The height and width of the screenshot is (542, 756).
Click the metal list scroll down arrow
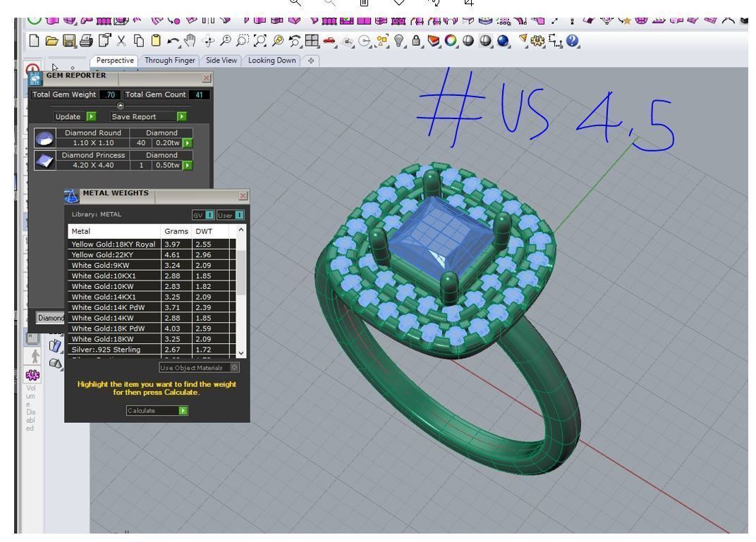point(241,352)
